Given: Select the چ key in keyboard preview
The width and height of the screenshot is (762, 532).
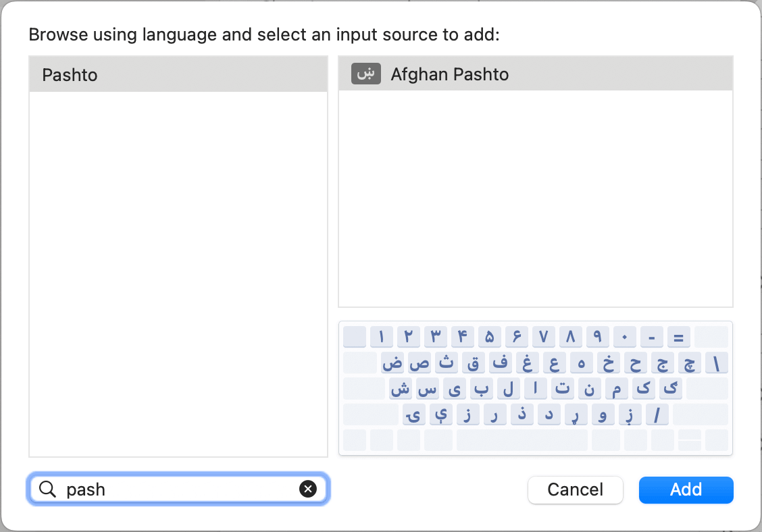Looking at the screenshot, I should (x=689, y=363).
